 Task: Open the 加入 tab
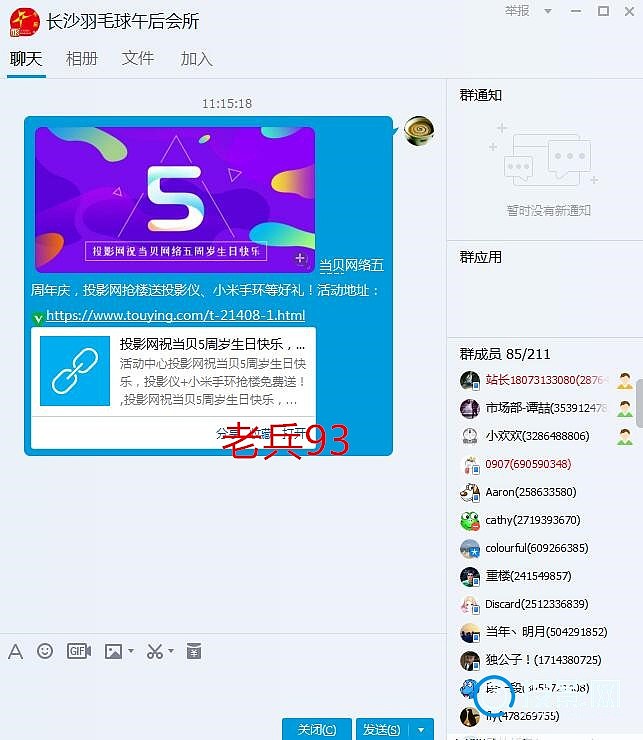pos(196,59)
